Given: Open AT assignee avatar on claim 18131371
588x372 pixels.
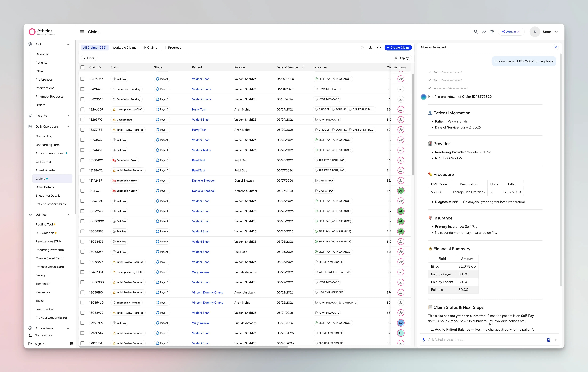Looking at the screenshot, I should [x=401, y=191].
